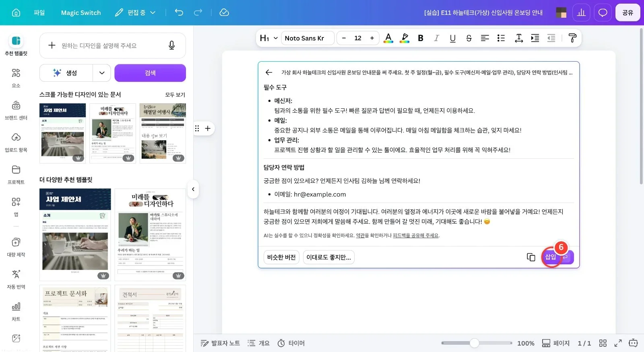Click the 이대로도 좋지만... button
Screen dimensions: 644x352
[328, 257]
